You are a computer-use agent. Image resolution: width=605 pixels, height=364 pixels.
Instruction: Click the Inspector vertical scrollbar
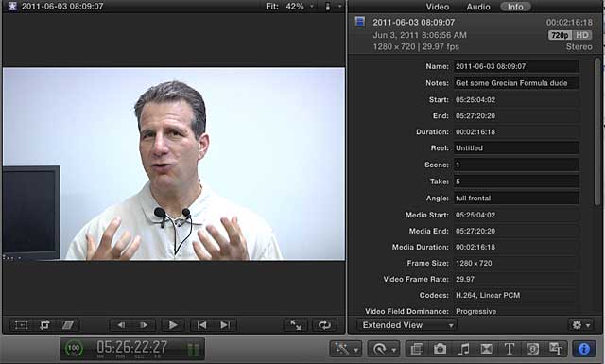pos(597,131)
